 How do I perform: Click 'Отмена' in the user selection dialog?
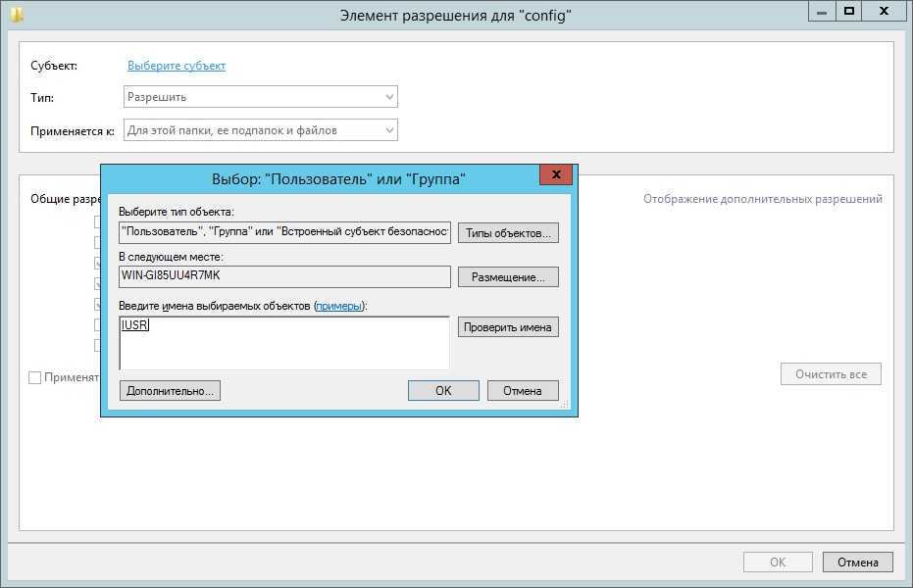coord(523,391)
